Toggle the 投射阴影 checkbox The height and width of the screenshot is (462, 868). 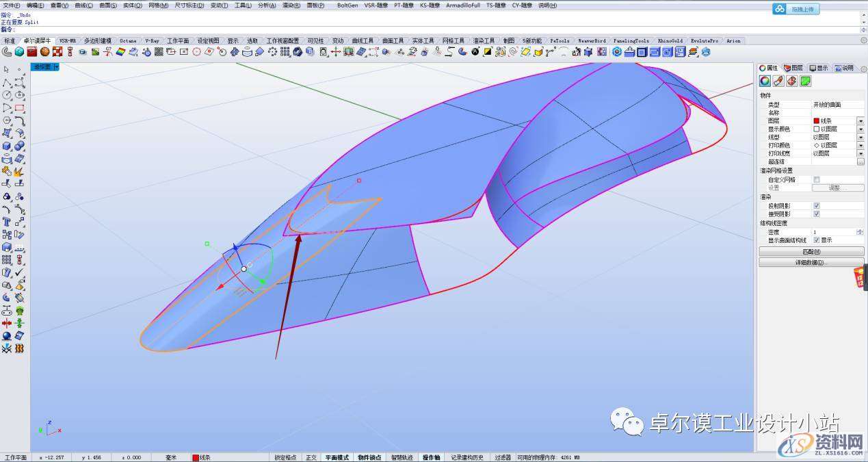pyautogui.click(x=816, y=205)
